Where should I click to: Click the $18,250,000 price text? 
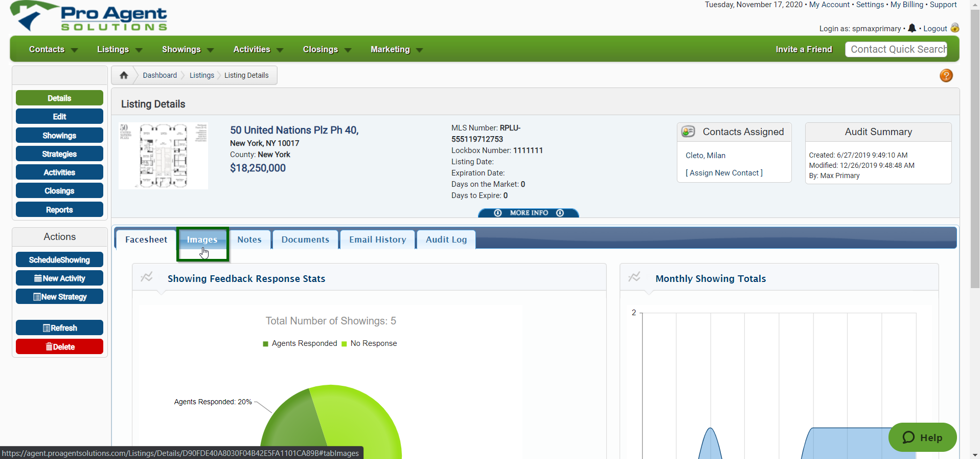coord(258,168)
